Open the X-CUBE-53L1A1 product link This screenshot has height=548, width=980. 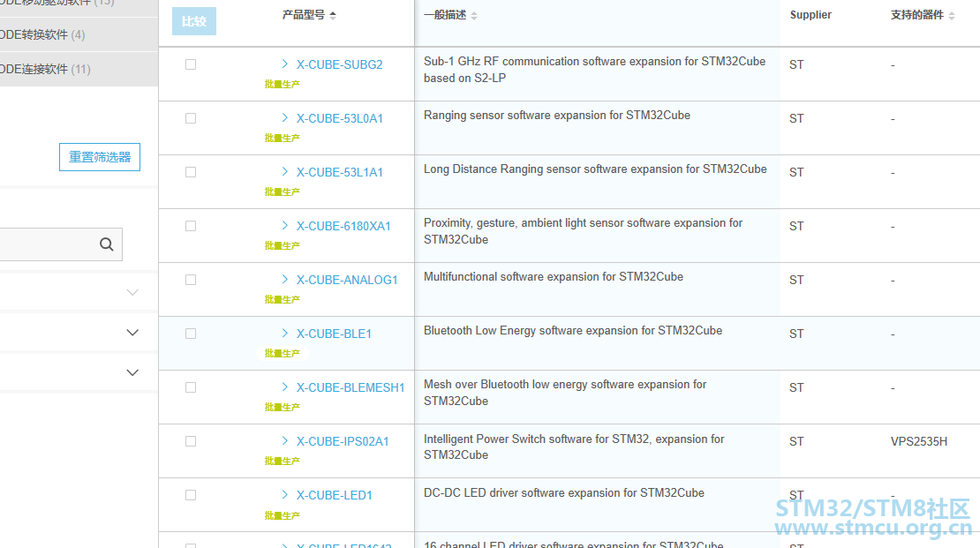coord(339,172)
